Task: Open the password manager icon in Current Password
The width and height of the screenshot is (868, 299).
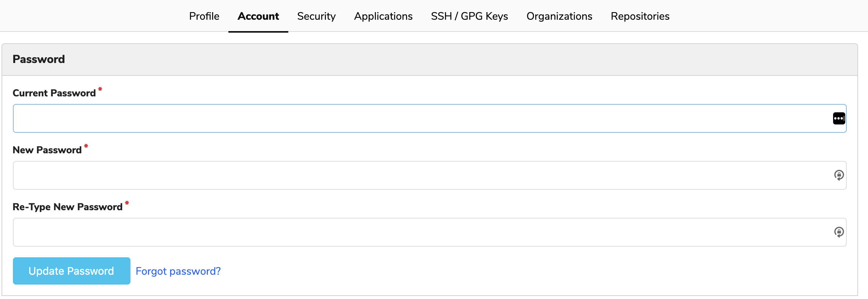Action: coord(839,118)
